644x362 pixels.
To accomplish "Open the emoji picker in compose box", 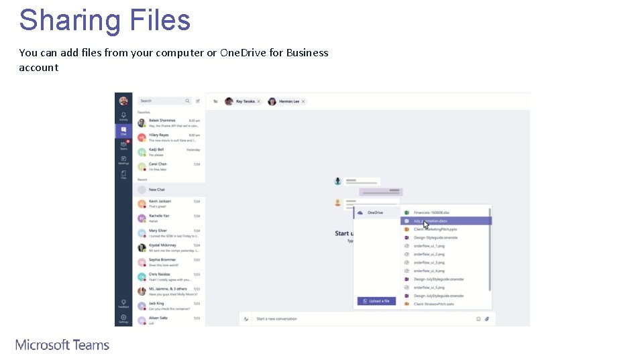I will pyautogui.click(x=478, y=319).
